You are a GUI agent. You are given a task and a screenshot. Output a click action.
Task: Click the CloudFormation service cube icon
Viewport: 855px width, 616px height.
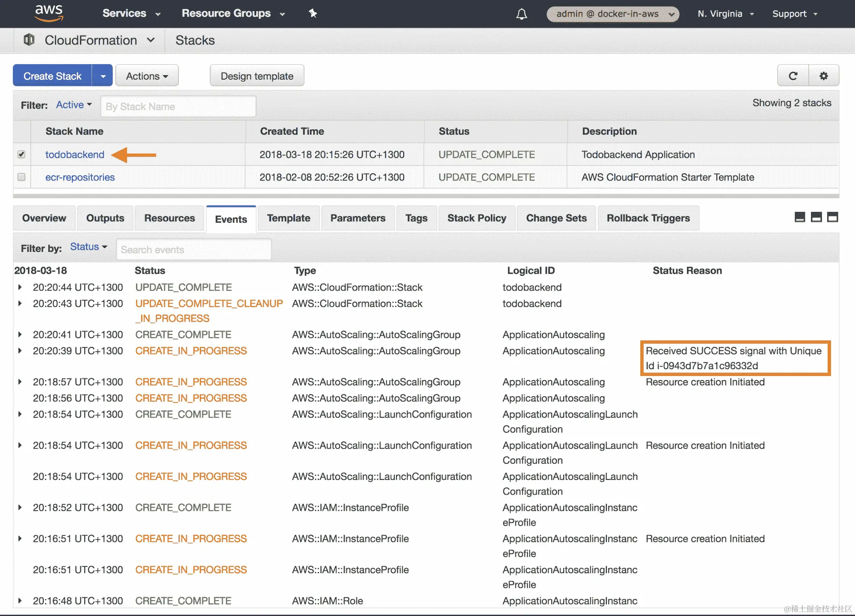(29, 40)
